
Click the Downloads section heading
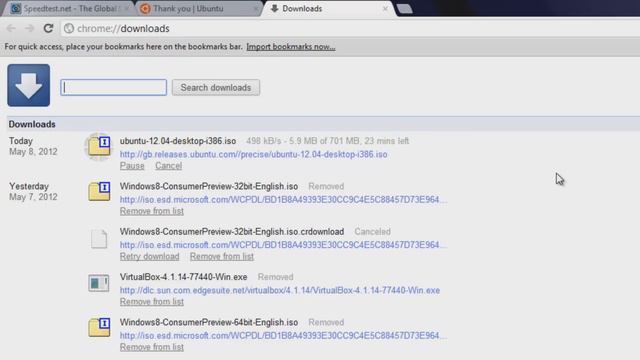pyautogui.click(x=32, y=124)
